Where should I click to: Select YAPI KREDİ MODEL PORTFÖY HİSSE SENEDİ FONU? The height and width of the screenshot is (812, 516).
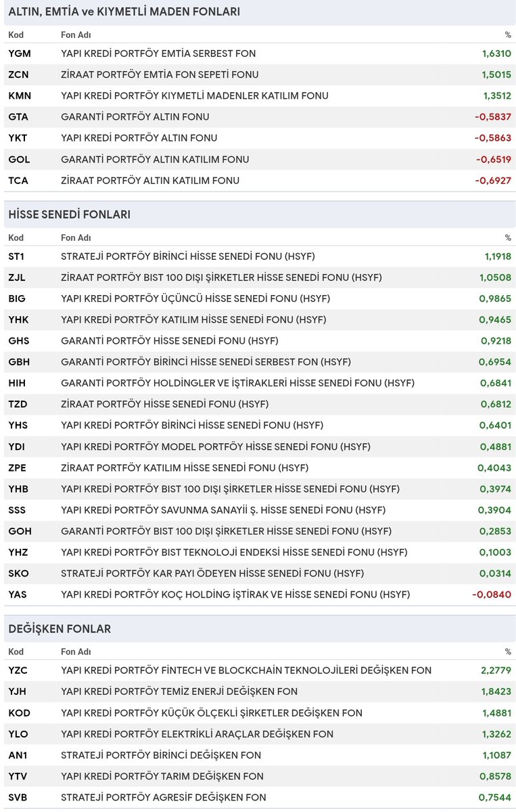pyautogui.click(x=216, y=447)
